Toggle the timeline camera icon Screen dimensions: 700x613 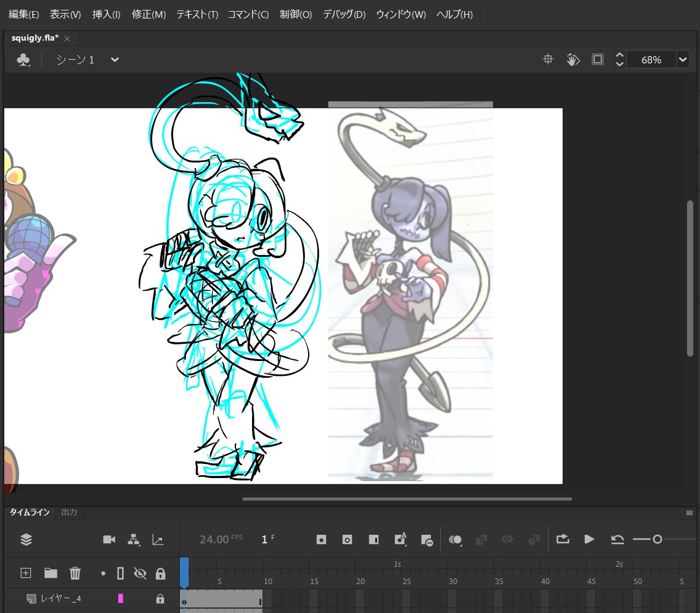pos(109,539)
